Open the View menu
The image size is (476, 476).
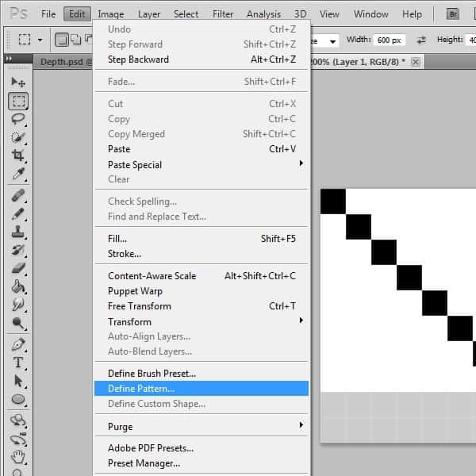click(329, 14)
